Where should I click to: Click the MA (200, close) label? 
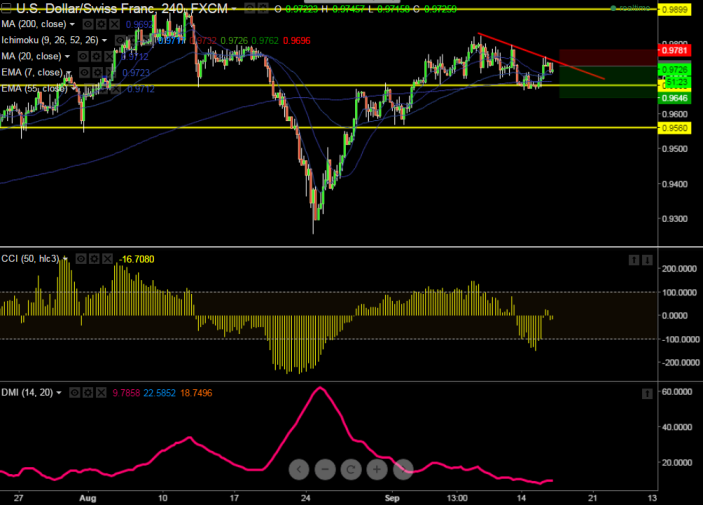(x=34, y=24)
